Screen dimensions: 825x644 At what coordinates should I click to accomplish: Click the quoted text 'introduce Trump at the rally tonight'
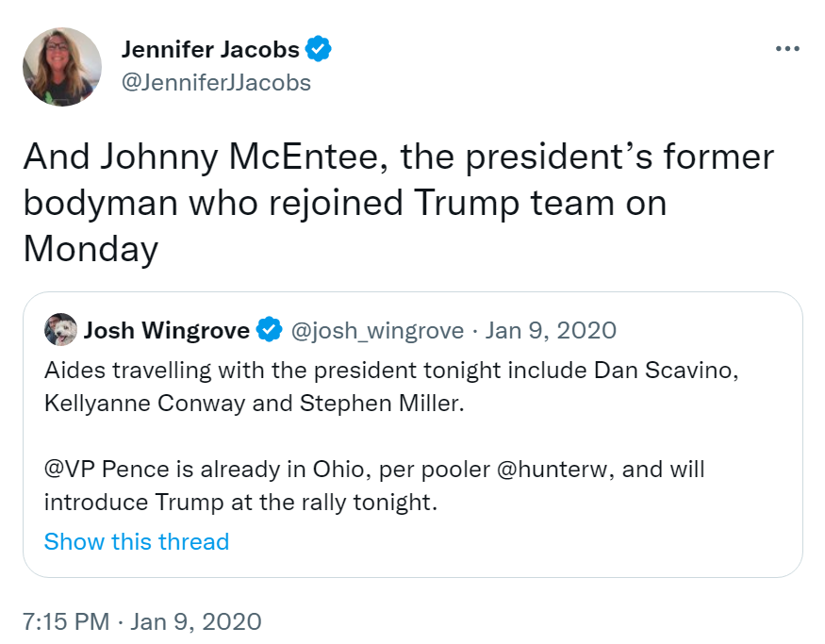(x=239, y=503)
